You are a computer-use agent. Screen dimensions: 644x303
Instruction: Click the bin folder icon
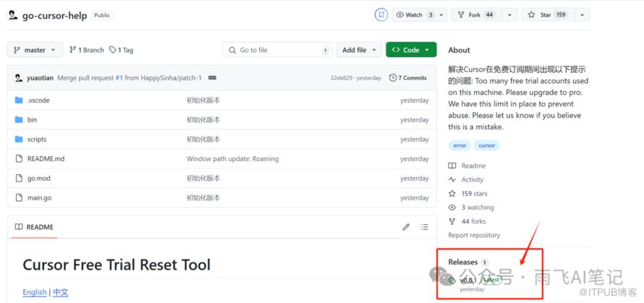19,119
